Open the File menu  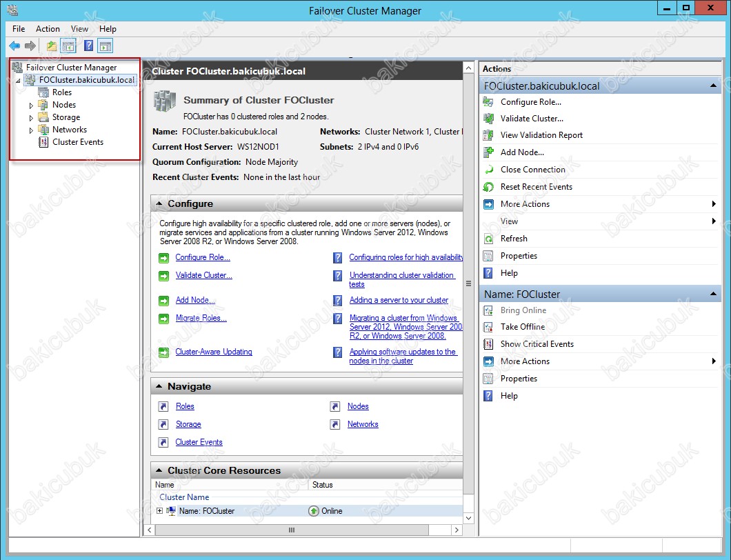click(19, 29)
